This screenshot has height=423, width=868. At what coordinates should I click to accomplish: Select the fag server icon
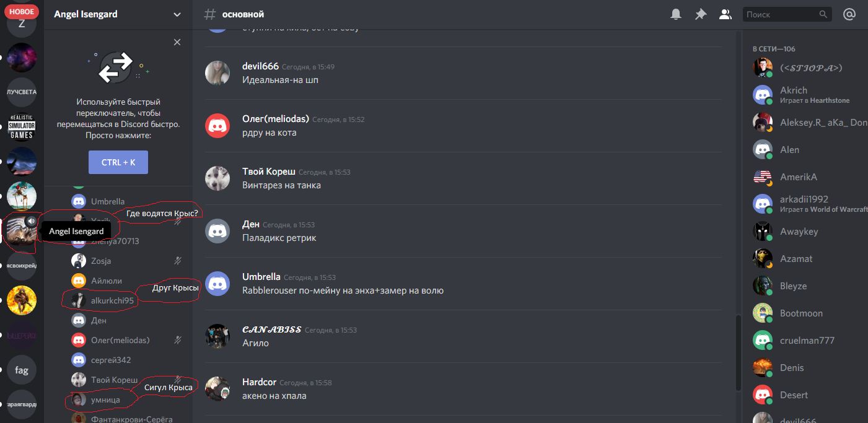point(22,370)
